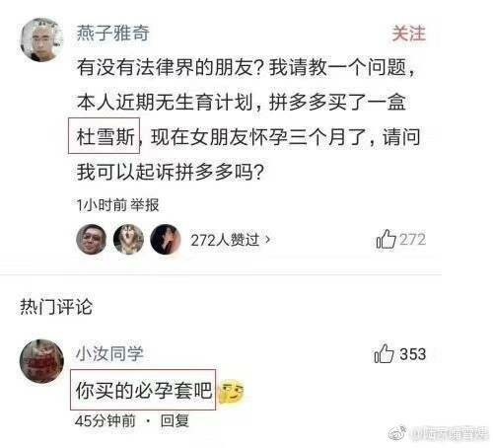
Task: Click the smirking emoji in comment
Action: click(231, 391)
